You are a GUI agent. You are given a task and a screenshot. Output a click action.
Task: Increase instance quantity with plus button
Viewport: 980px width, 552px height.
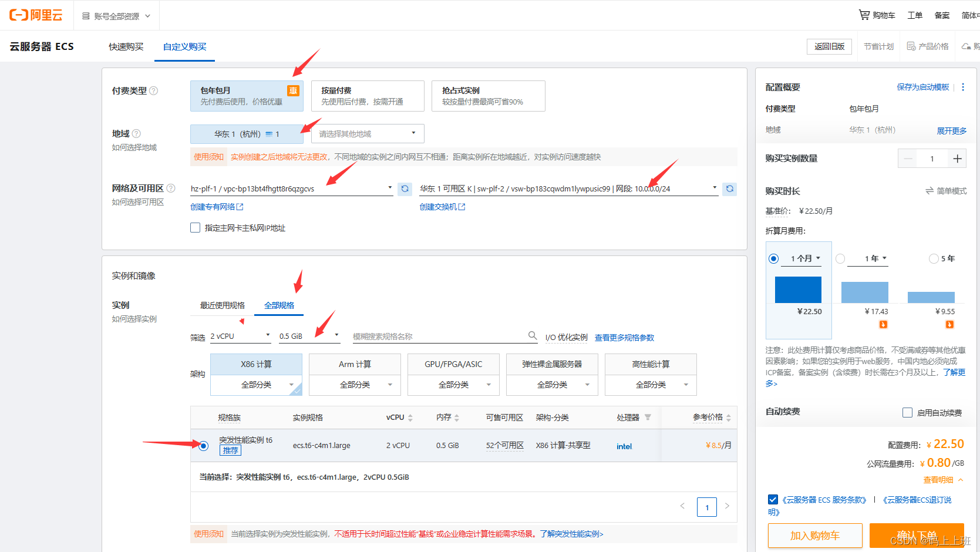957,159
